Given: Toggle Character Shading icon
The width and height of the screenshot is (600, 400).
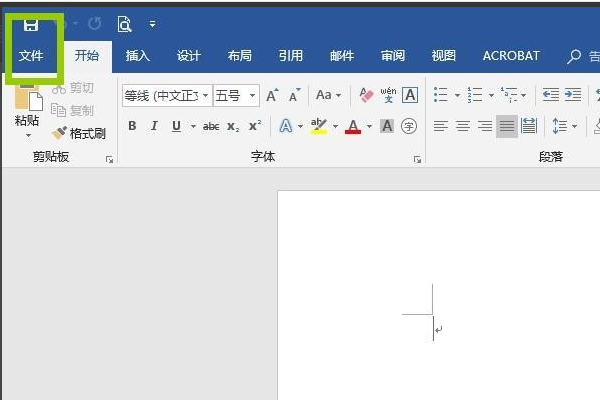Looking at the screenshot, I should click(387, 126).
